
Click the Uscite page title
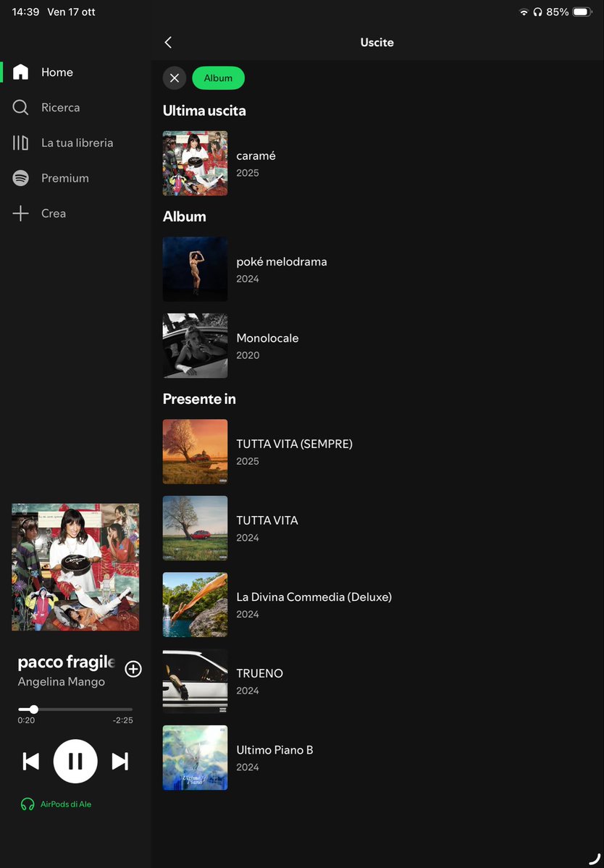pos(377,42)
